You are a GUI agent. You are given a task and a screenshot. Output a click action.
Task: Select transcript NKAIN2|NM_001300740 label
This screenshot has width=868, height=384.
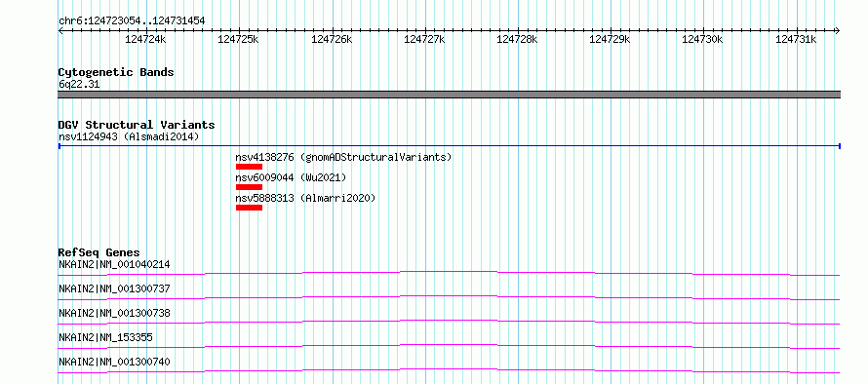point(114,362)
